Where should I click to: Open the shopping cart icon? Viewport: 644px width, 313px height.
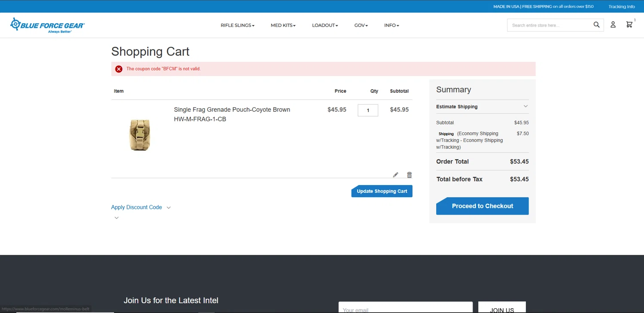tap(629, 25)
